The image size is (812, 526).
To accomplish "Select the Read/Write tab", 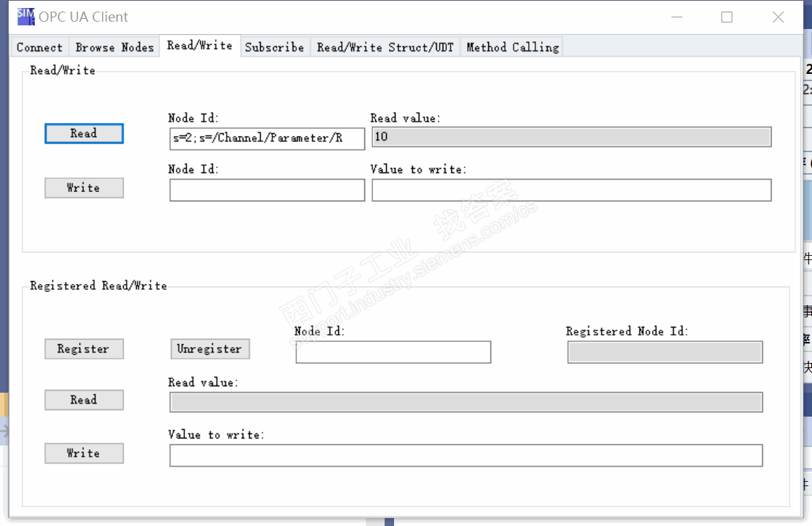I will [x=199, y=46].
